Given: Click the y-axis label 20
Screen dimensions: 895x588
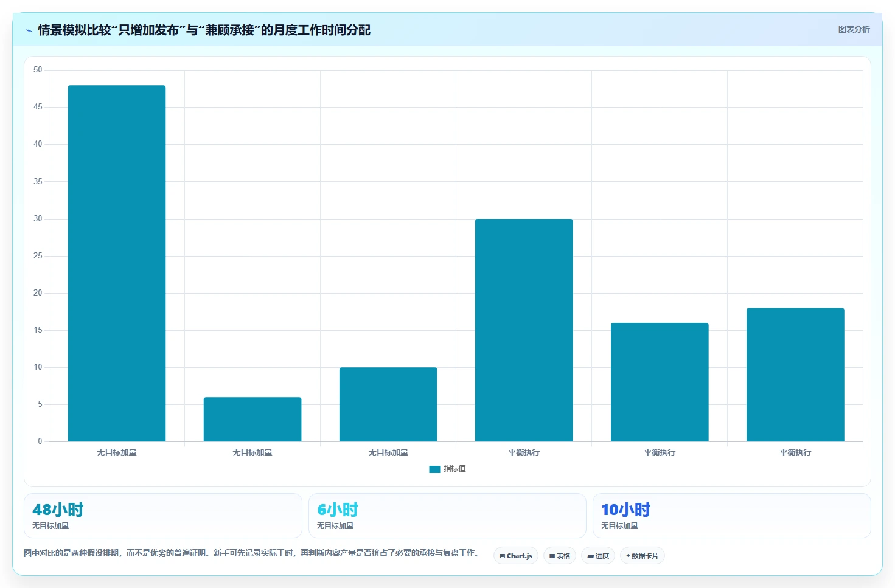Looking at the screenshot, I should pos(38,293).
